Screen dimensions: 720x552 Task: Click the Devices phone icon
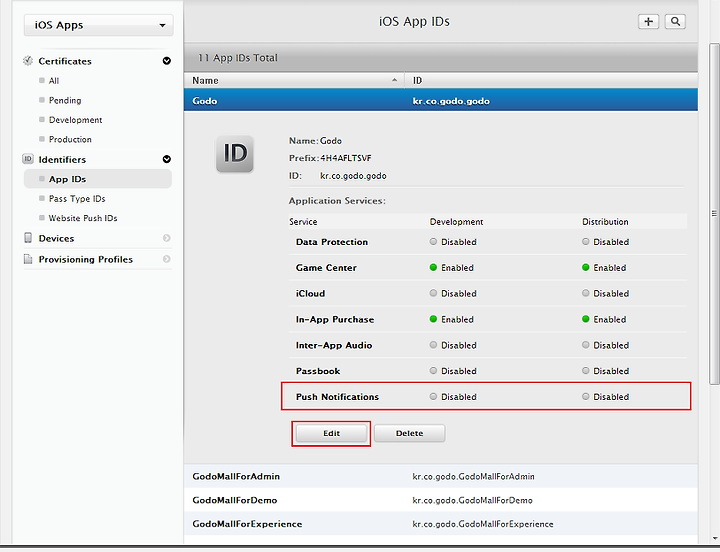(x=28, y=238)
